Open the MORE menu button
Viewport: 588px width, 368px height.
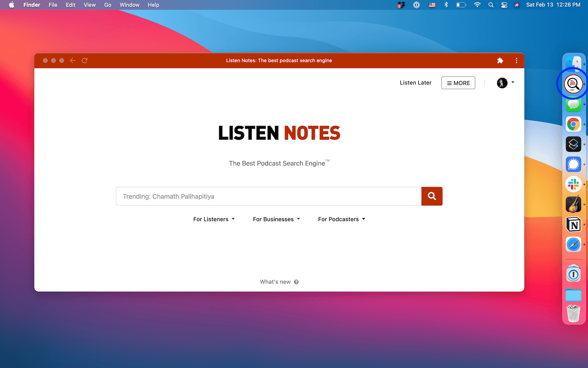[458, 83]
